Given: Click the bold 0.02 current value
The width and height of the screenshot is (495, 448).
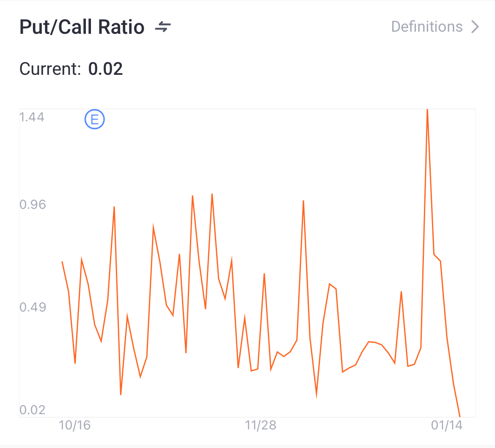Looking at the screenshot, I should [105, 69].
